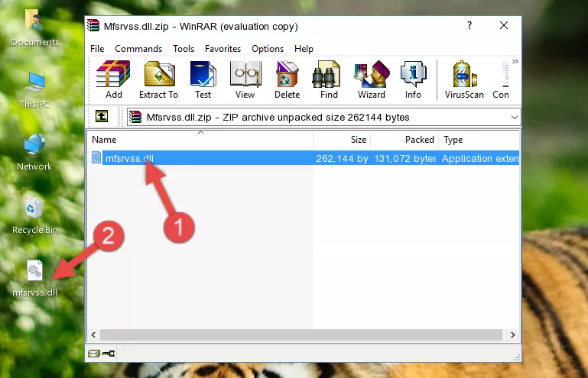Open the Tools menu

click(x=184, y=49)
